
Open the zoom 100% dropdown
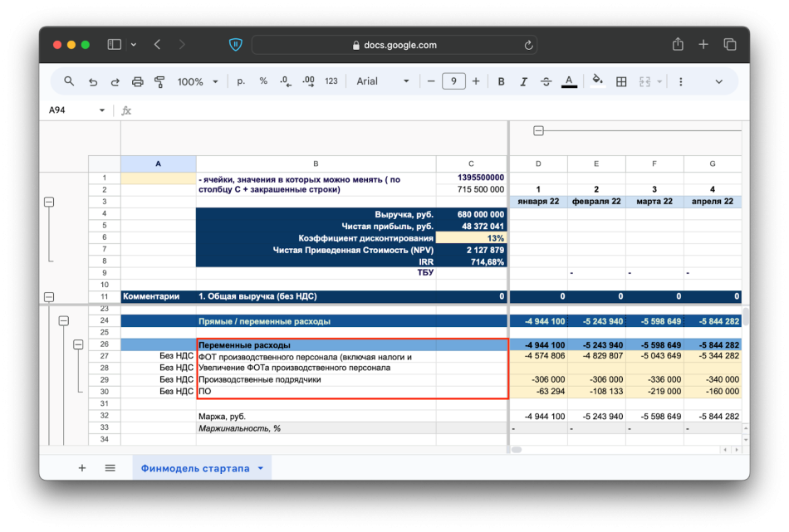(198, 81)
